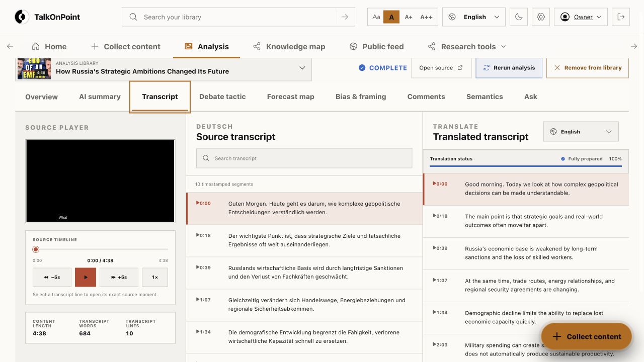This screenshot has height=362, width=644.
Task: Click Remove from library button
Action: coord(588,68)
